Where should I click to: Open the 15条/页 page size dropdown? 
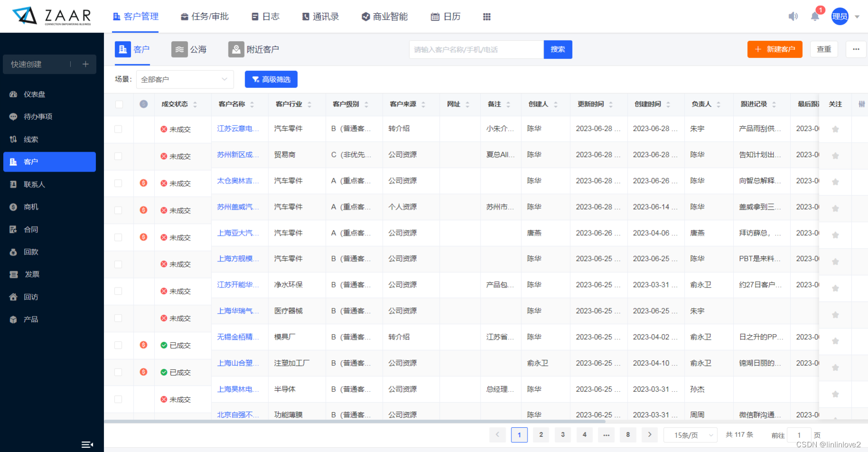[689, 435]
